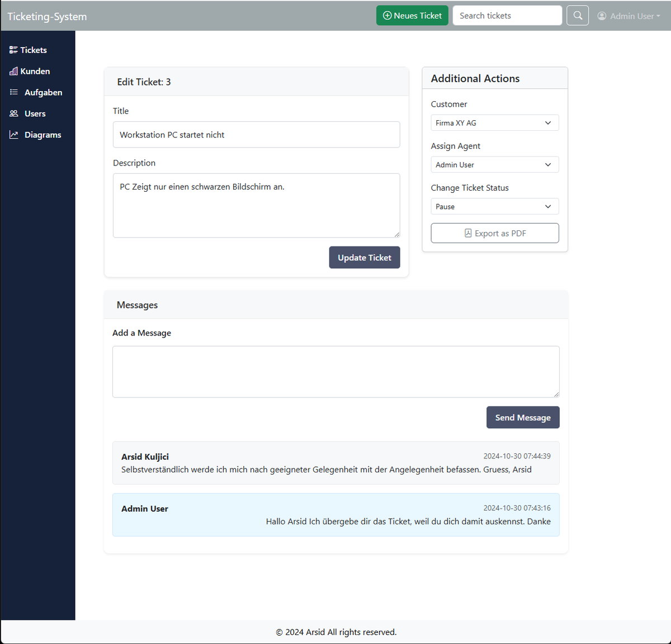This screenshot has height=644, width=671.
Task: Focus the Search tickets input field
Action: [x=507, y=16]
